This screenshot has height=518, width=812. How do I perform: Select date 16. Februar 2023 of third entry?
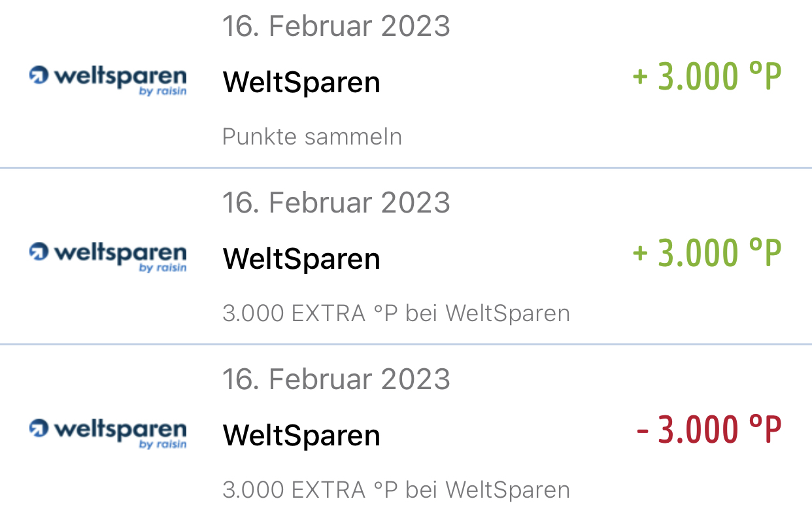[x=336, y=379]
